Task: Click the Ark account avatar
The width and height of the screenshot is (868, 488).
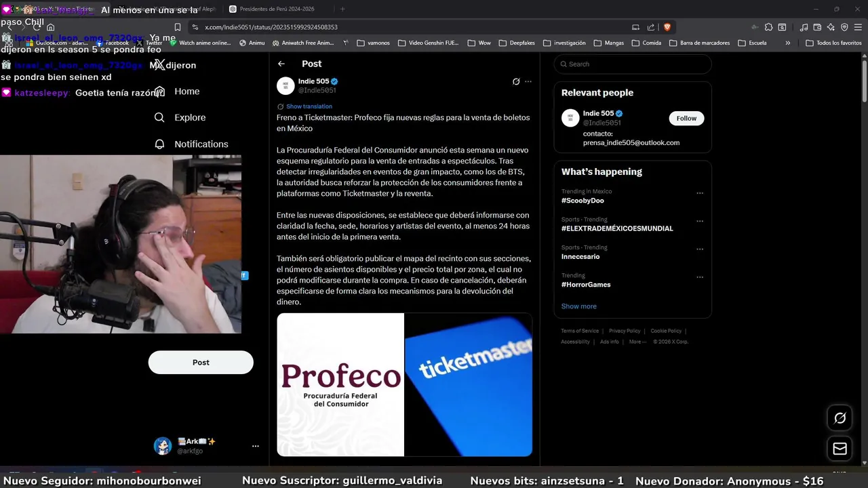Action: [163, 446]
